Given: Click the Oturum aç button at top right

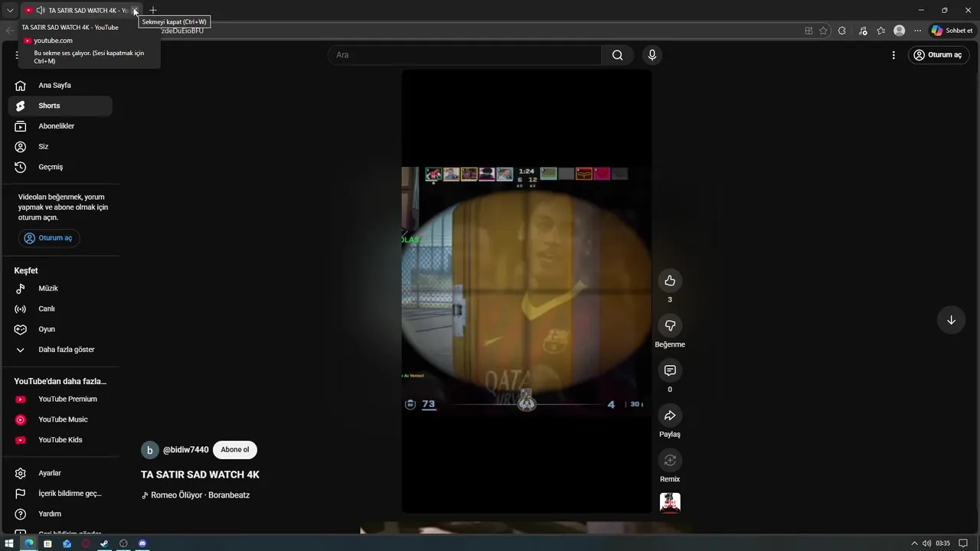Looking at the screenshot, I should click(937, 55).
